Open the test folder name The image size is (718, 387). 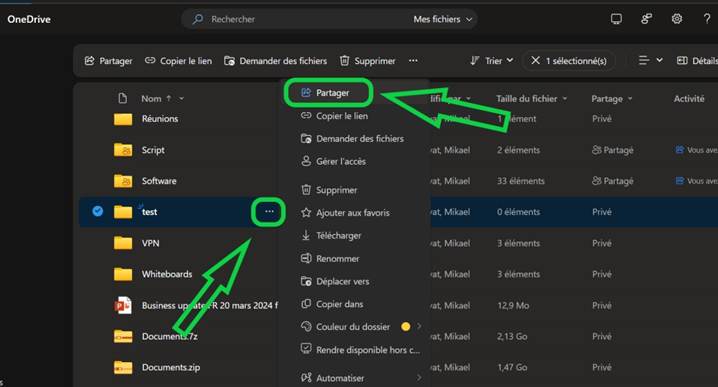(149, 212)
